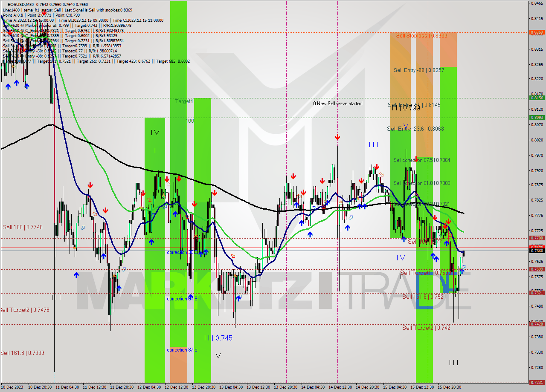Screen dimensions: 546x392
Task: Click the 'Target 685: 0.6002' text
Action: tap(173, 61)
